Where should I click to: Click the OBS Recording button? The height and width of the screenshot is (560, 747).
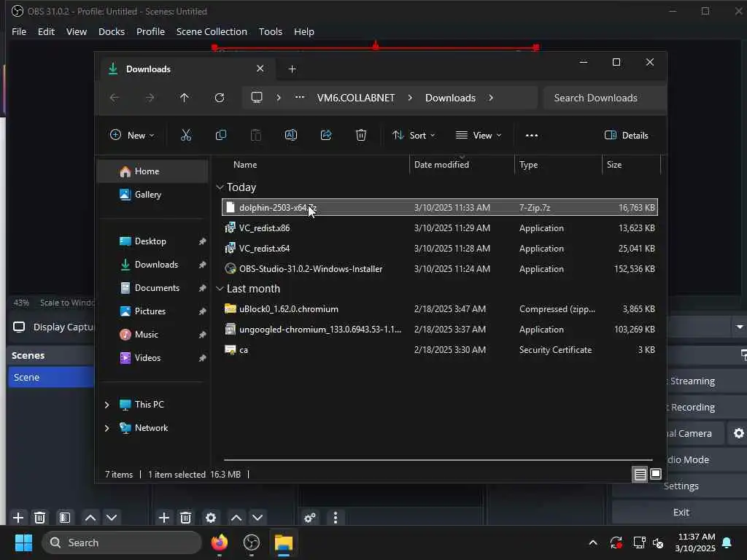pos(707,407)
